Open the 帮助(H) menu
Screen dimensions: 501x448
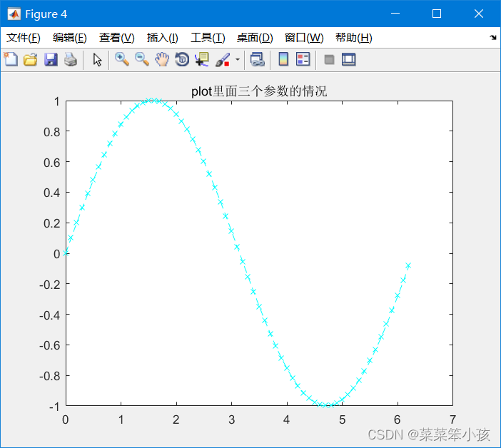(354, 38)
